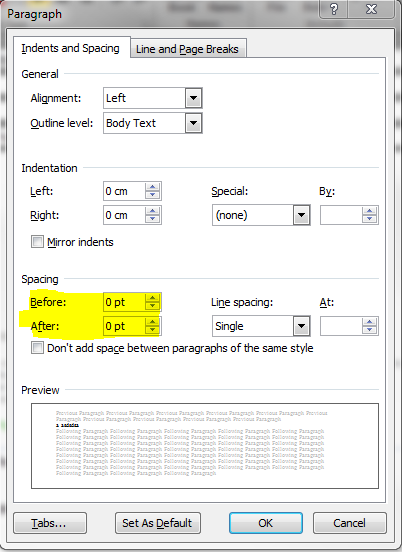Increase Right indentation with up arrow
The width and height of the screenshot is (402, 552).
click(152, 211)
